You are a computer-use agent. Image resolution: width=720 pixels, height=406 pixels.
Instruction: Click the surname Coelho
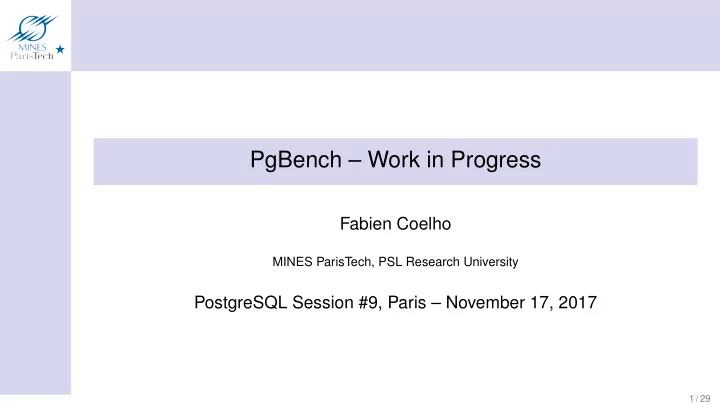423,224
